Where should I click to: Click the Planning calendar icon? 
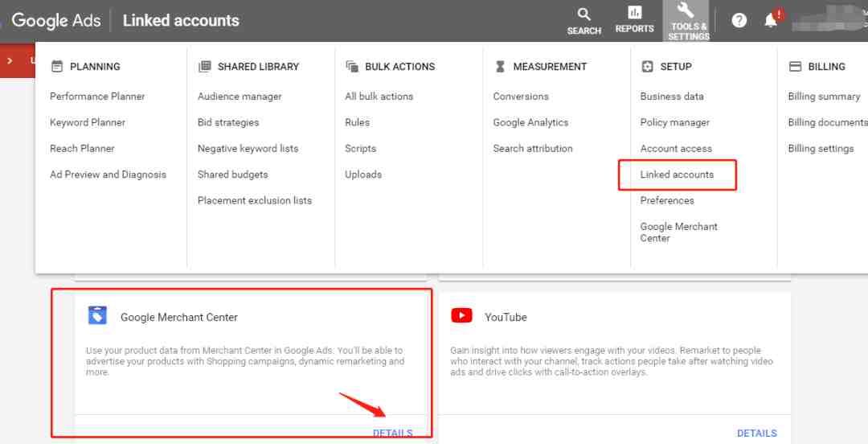pyautogui.click(x=57, y=67)
